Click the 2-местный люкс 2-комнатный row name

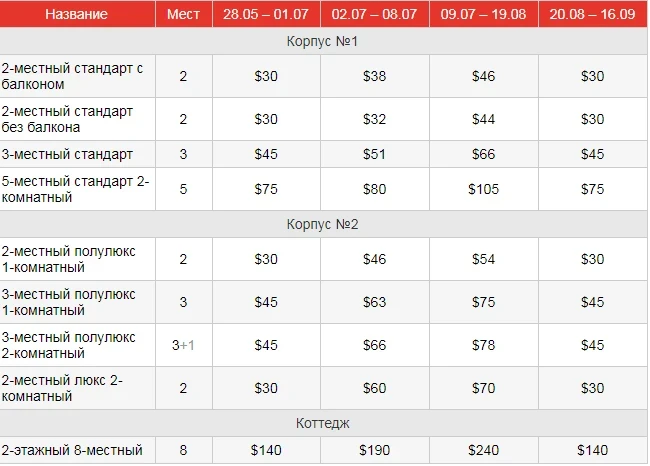(x=64, y=388)
